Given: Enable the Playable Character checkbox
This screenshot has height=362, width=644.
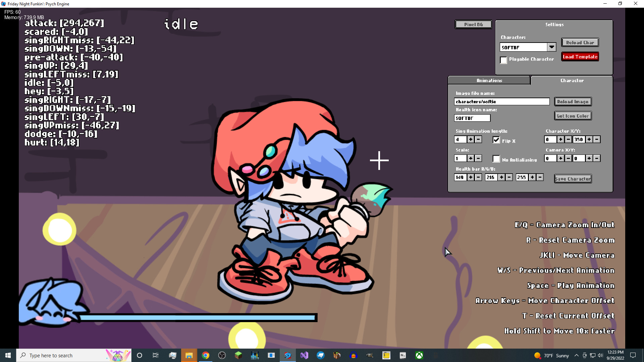Looking at the screenshot, I should click(503, 60).
